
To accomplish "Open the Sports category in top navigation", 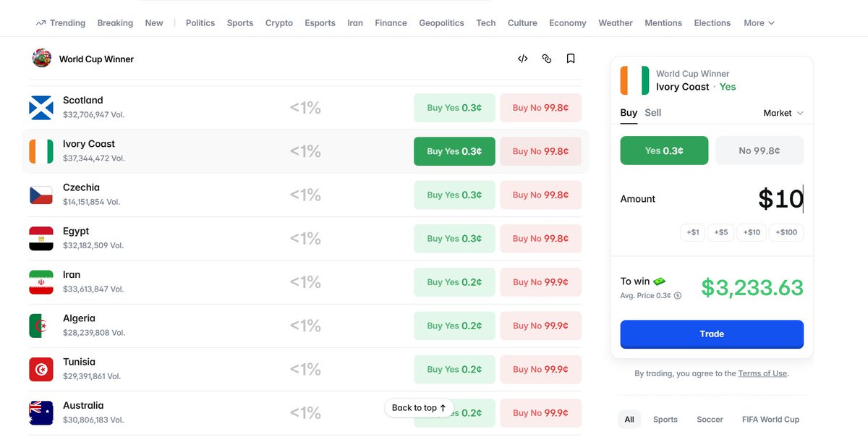I will tap(240, 23).
